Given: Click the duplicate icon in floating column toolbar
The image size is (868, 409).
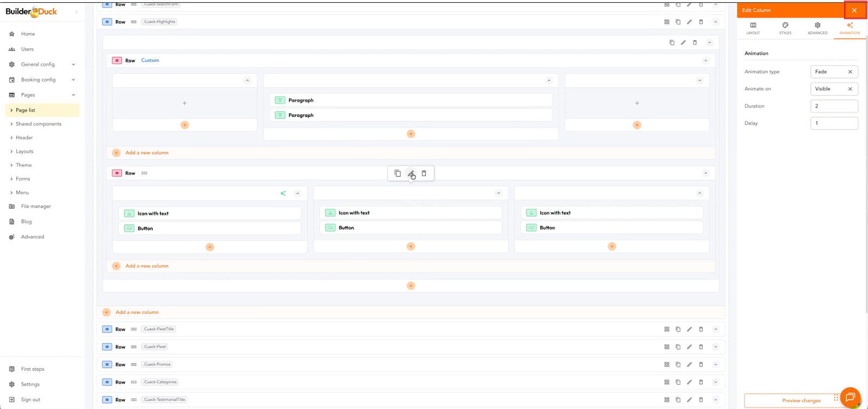Looking at the screenshot, I should click(x=398, y=173).
